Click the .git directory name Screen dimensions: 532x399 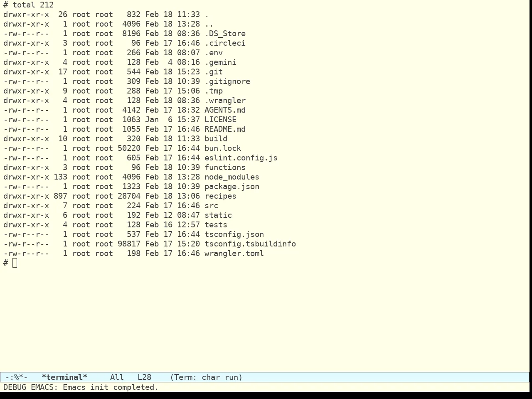[x=214, y=72]
